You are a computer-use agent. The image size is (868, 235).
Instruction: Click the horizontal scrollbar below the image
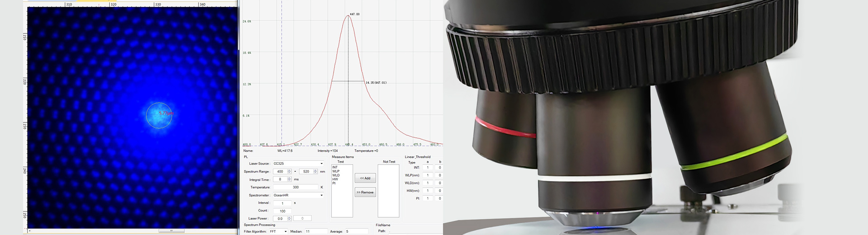[x=171, y=231]
